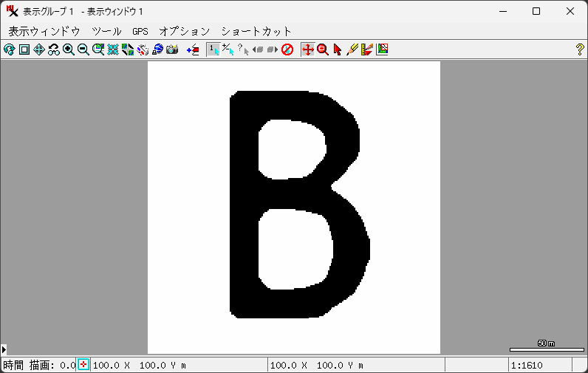Expand the left sidebar arrow at bottom-left

coord(4,349)
